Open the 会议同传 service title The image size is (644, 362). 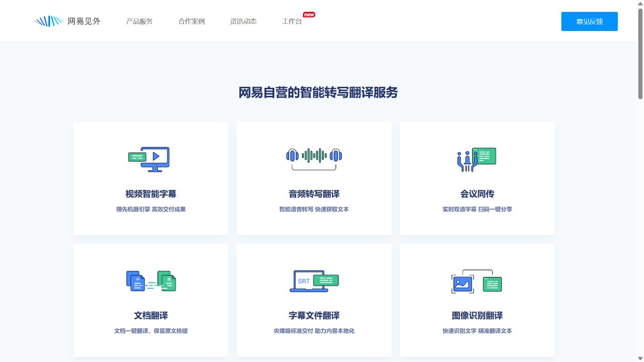(477, 194)
